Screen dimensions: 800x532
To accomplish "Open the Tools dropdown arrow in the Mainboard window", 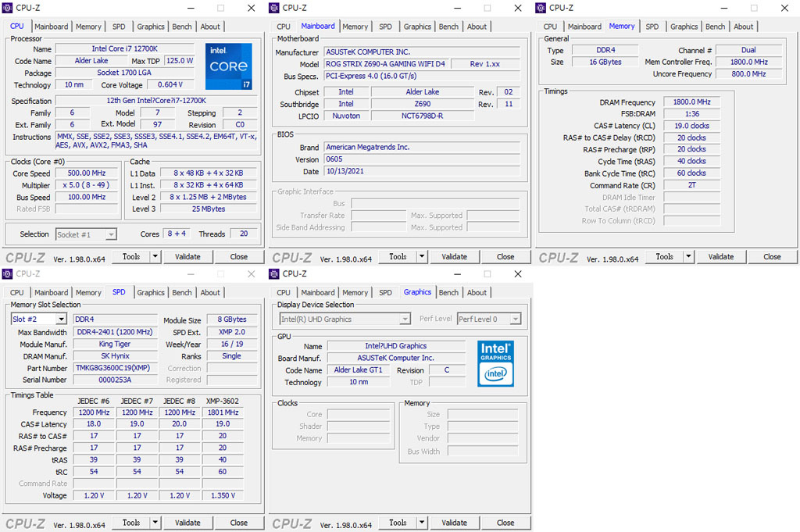I will click(422, 256).
